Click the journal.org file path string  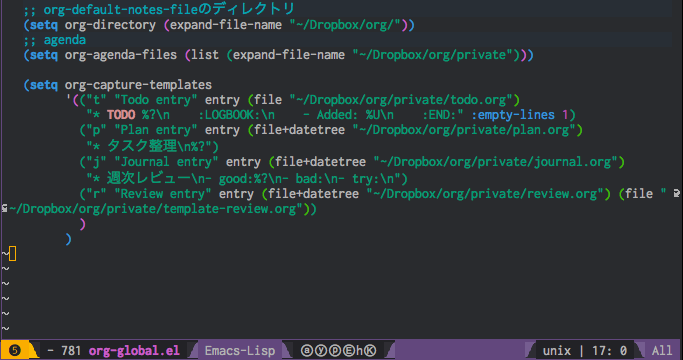(x=495, y=162)
